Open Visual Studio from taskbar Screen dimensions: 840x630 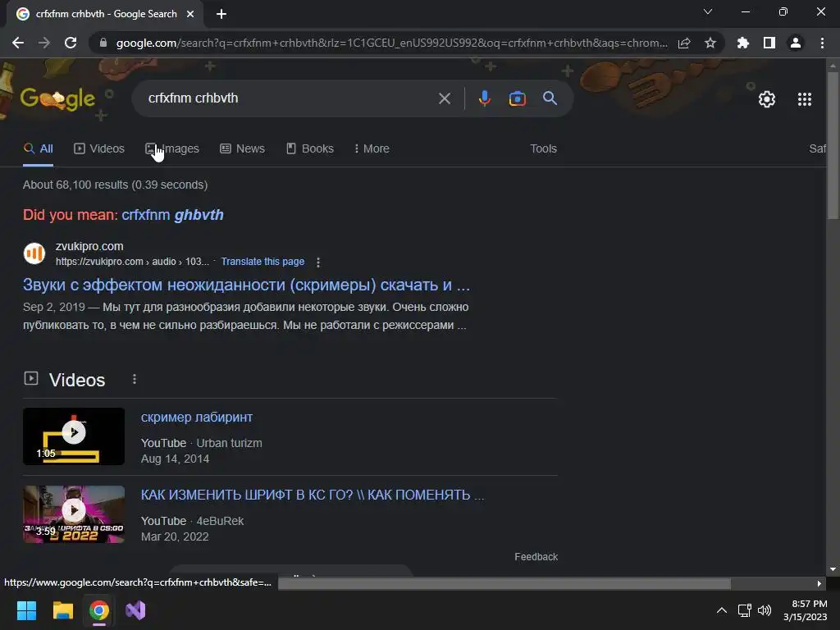point(135,610)
